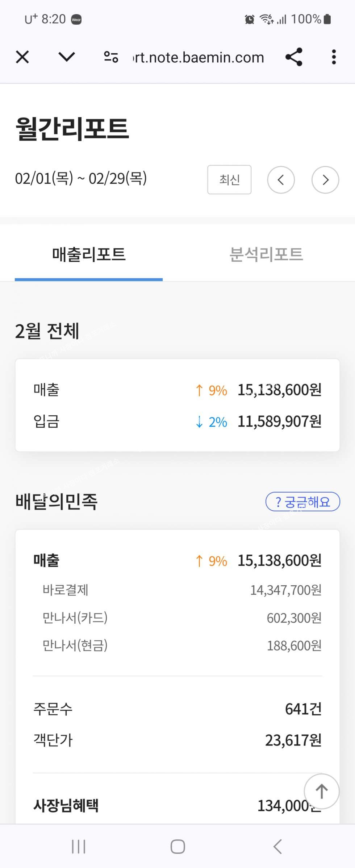Switch to 분석리포트 tab
The height and width of the screenshot is (868, 355).
click(266, 254)
